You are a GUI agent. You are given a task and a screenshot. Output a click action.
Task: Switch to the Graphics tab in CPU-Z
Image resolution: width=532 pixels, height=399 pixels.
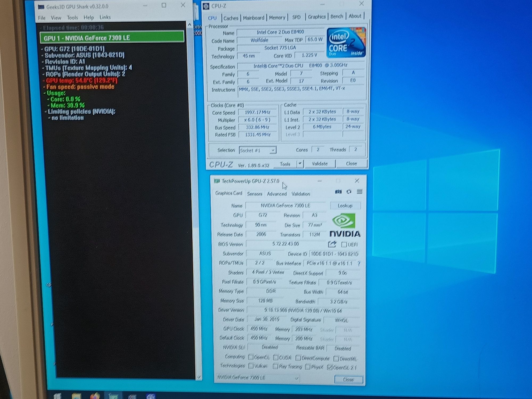coord(317,17)
